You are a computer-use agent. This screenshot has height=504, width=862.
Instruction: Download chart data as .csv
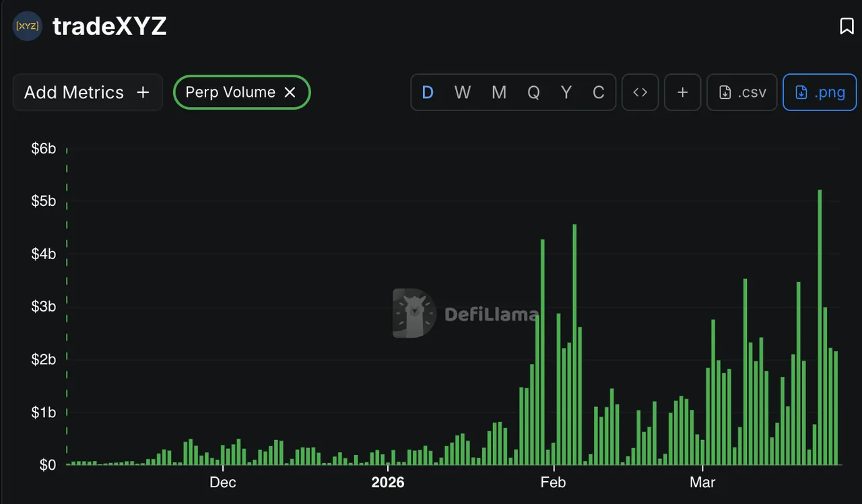742,92
